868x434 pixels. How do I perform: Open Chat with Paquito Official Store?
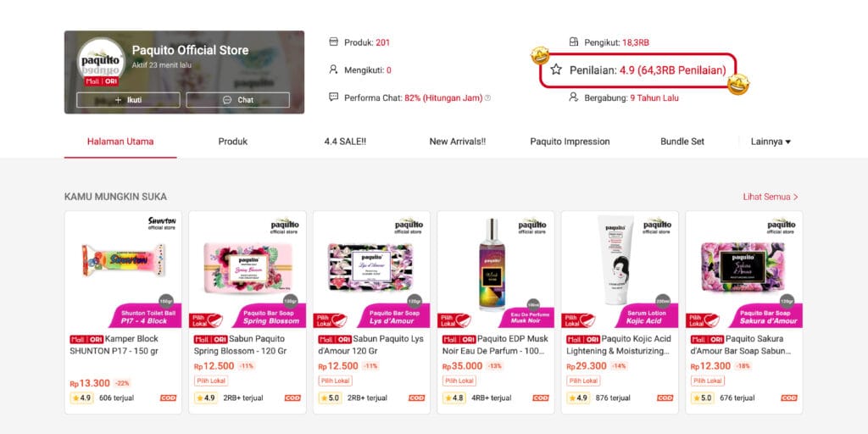(x=238, y=100)
